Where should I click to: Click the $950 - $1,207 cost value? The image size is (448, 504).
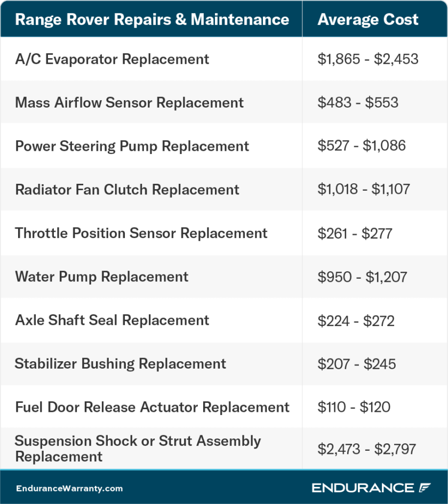pos(362,277)
